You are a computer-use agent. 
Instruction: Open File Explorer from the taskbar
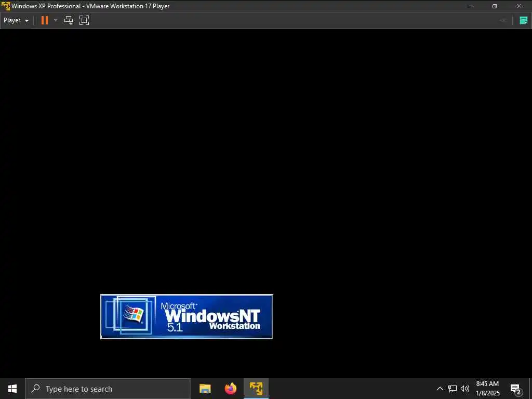pyautogui.click(x=205, y=389)
